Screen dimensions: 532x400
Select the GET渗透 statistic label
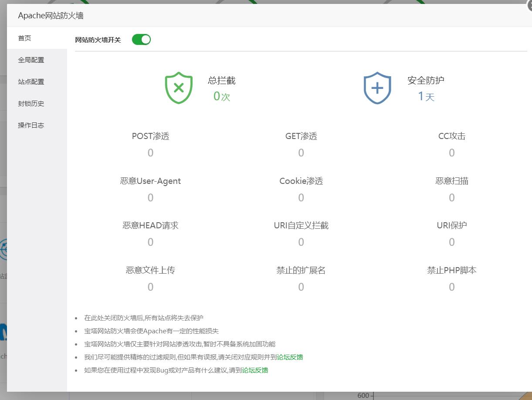coord(301,136)
